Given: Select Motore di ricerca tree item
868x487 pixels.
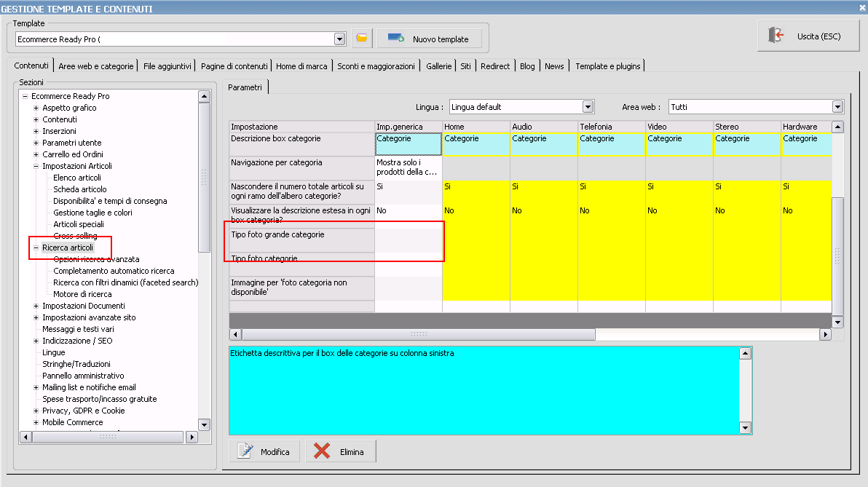Looking at the screenshot, I should click(x=82, y=294).
